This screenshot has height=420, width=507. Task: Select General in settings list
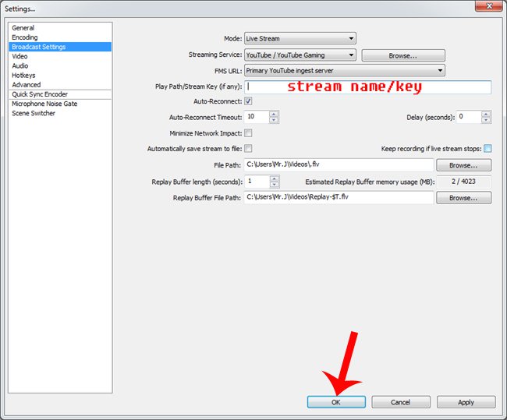coord(23,28)
